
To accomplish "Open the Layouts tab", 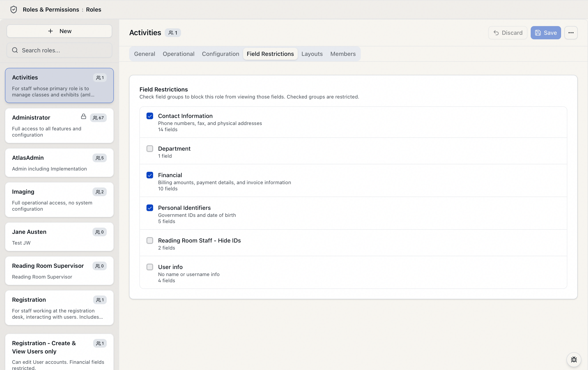I will point(312,54).
